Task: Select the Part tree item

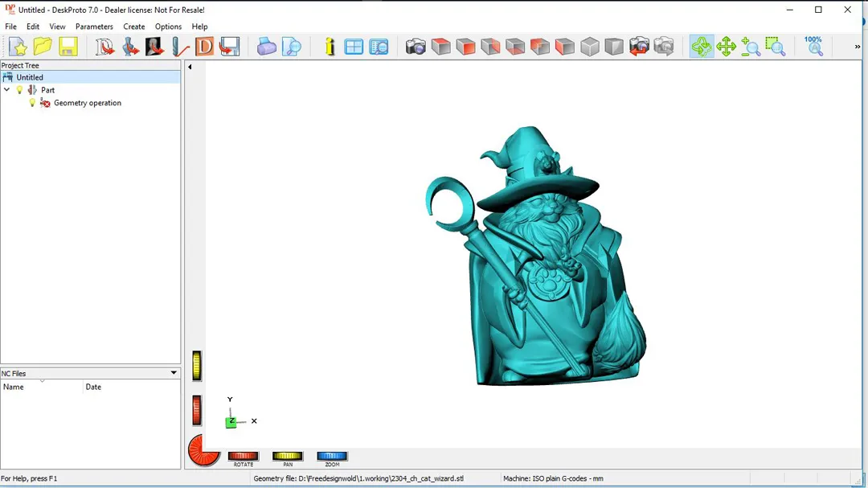Action: tap(47, 90)
